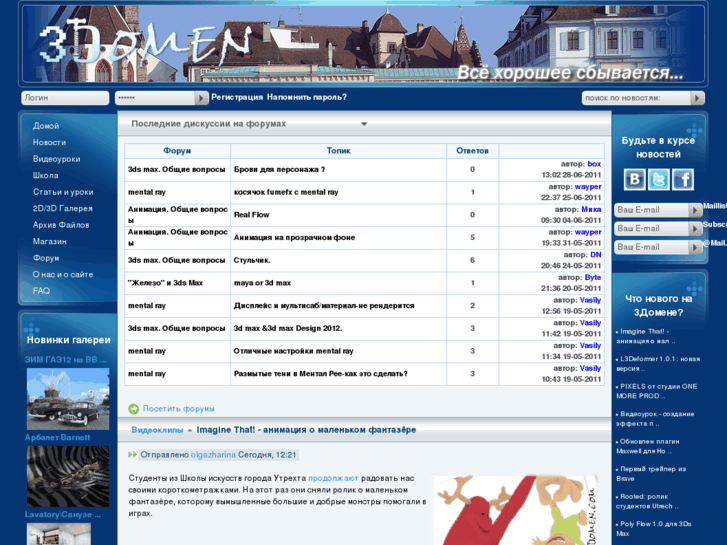Viewport: 727px width, 545px height.
Task: Open topic Брови для персонажа ?
Action: point(279,169)
